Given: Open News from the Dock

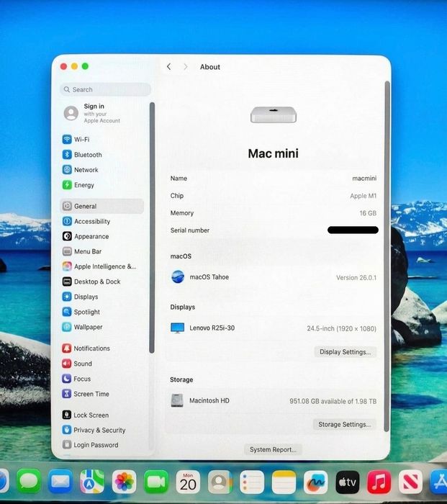Looking at the screenshot, I should 411,482.
